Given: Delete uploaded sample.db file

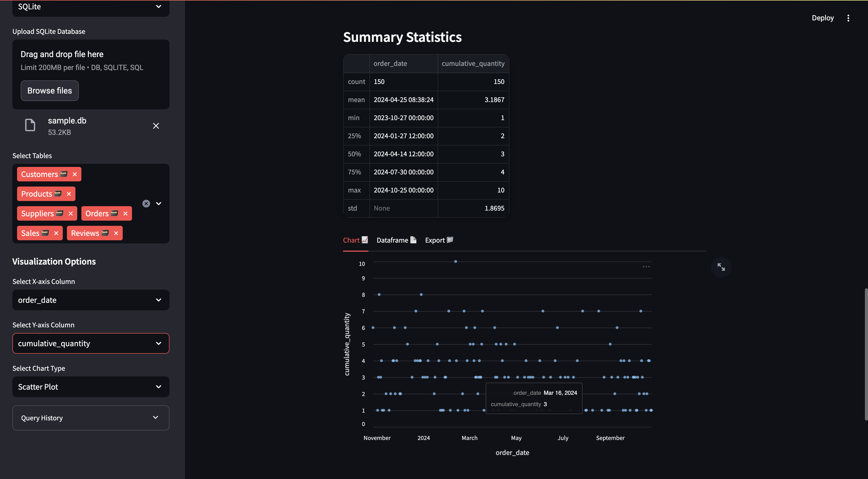Looking at the screenshot, I should tap(156, 126).
